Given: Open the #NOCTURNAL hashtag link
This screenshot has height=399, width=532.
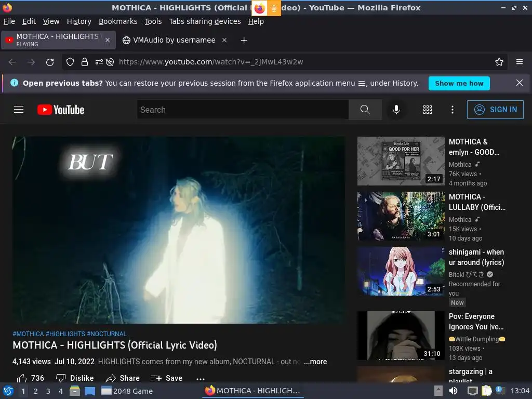Looking at the screenshot, I should click(107, 334).
